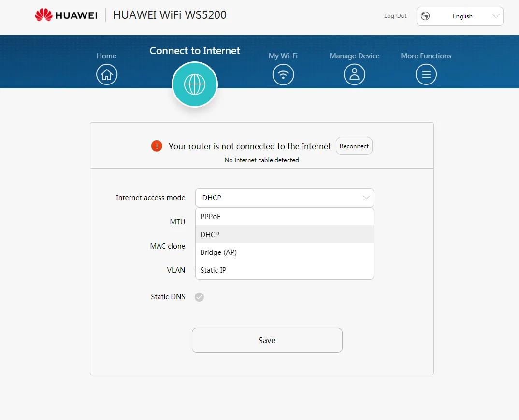Click the Manage Device person icon

[354, 74]
